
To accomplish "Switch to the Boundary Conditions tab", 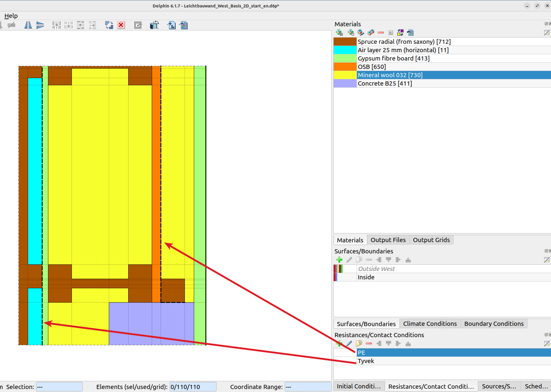I will point(494,324).
